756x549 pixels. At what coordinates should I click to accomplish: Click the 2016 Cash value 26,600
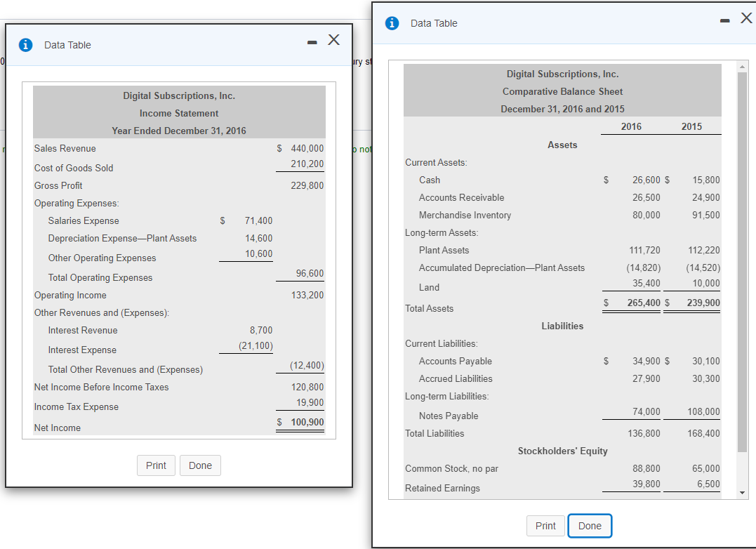(646, 180)
